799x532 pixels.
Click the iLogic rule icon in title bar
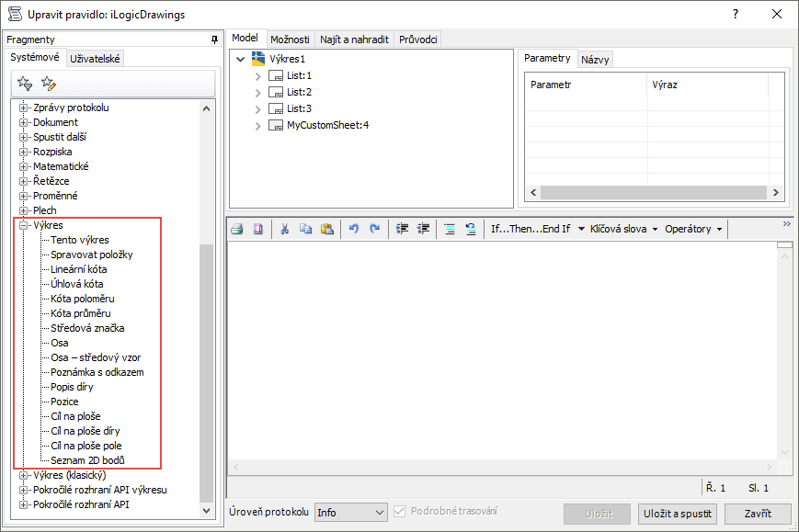pos(16,14)
